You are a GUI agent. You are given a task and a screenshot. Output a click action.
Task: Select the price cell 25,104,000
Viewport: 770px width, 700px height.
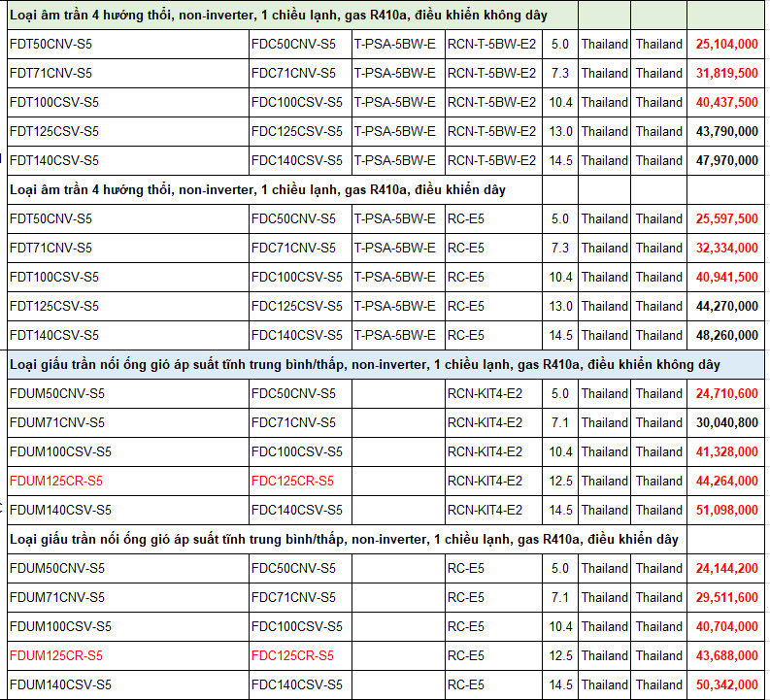726,45
